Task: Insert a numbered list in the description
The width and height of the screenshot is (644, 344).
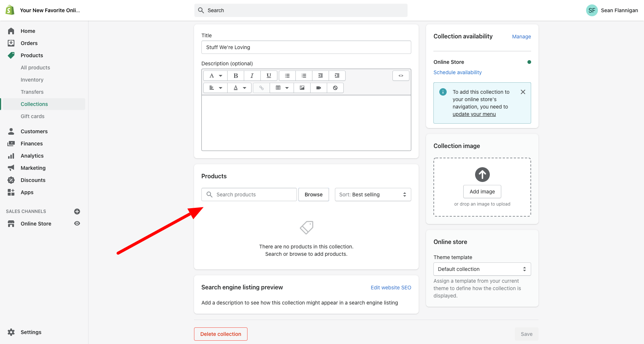Action: 304,75
